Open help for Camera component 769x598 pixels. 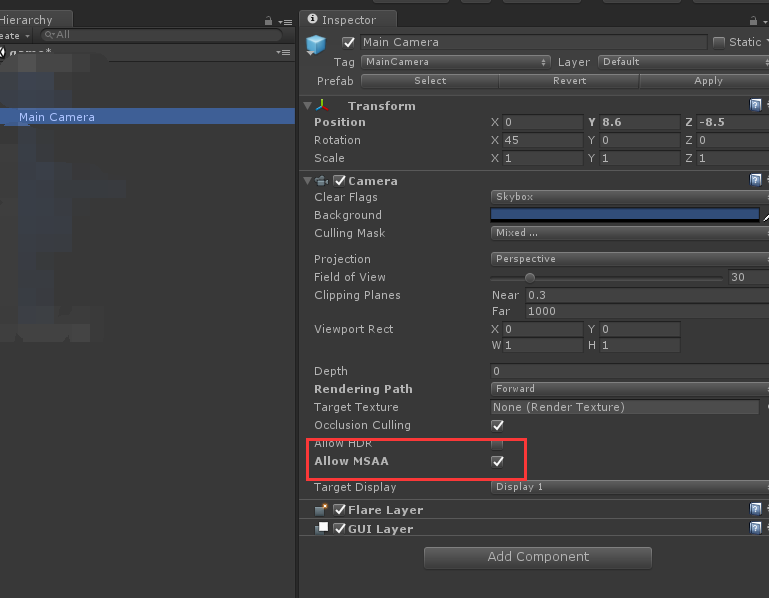tap(755, 180)
